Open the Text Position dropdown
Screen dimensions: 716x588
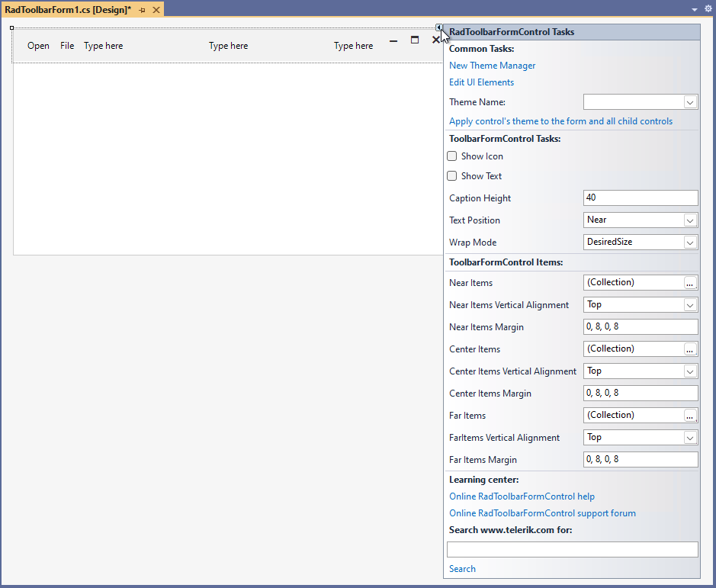[690, 220]
